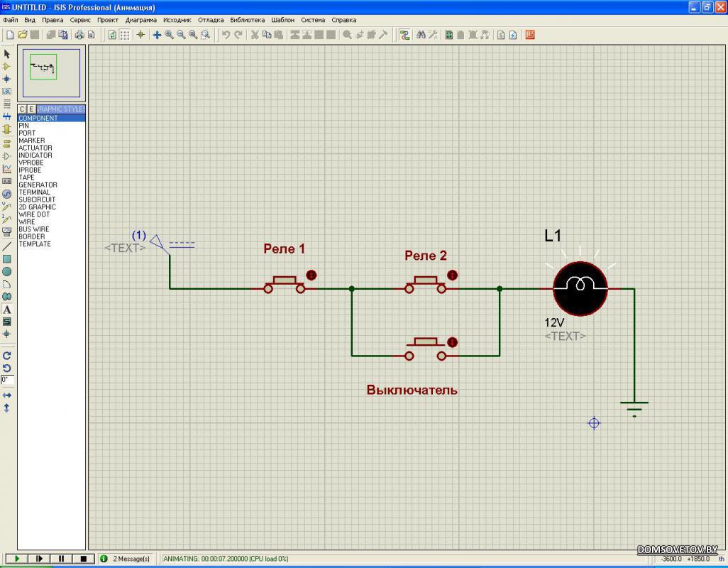Zoom to view entire sheet

tap(193, 35)
